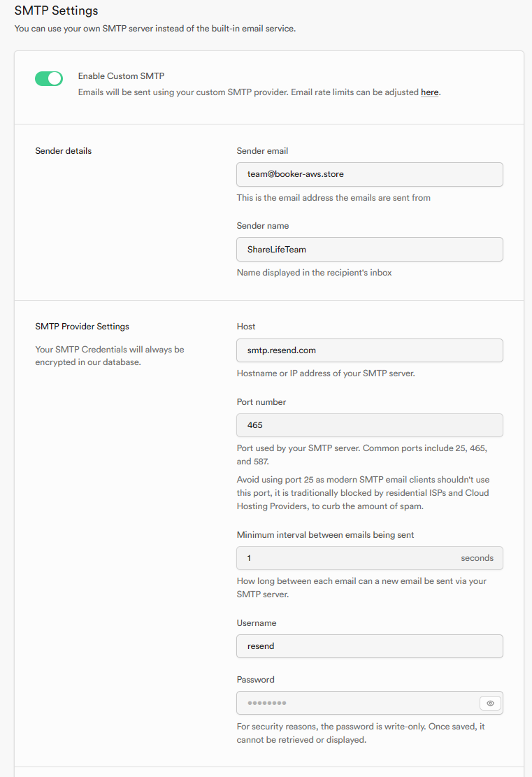This screenshot has height=777, width=532.
Task: Click into the Password field
Action: pos(357,703)
